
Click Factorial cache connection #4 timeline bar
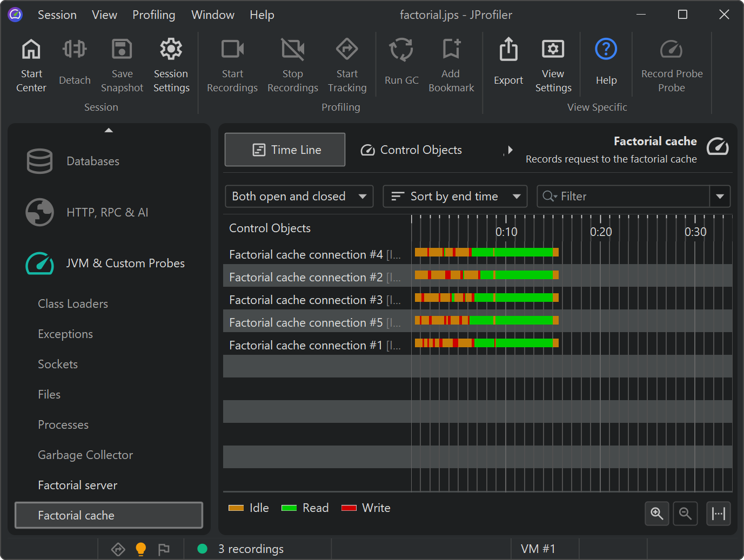pyautogui.click(x=486, y=252)
